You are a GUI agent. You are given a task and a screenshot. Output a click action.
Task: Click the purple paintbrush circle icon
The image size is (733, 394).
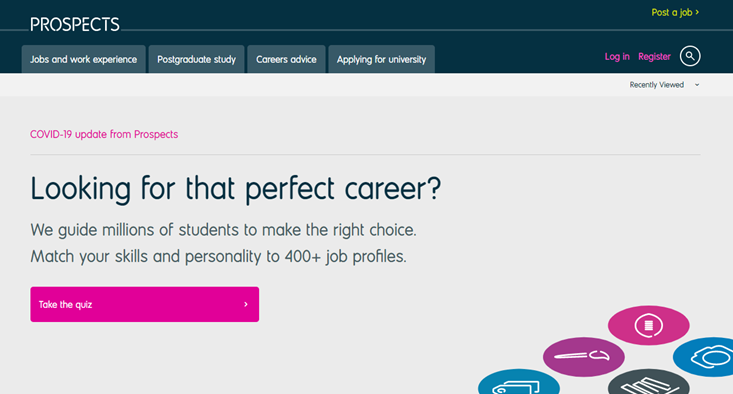[x=583, y=357]
